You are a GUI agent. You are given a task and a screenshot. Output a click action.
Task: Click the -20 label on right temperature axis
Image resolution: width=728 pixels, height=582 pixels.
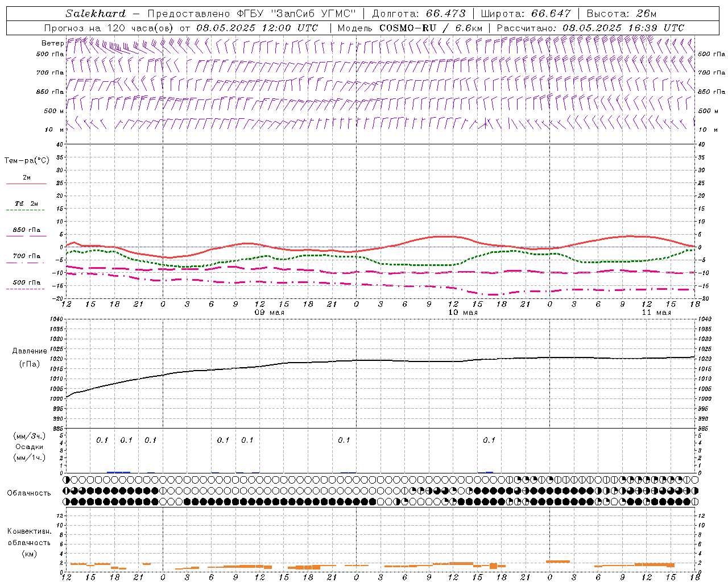[702, 298]
